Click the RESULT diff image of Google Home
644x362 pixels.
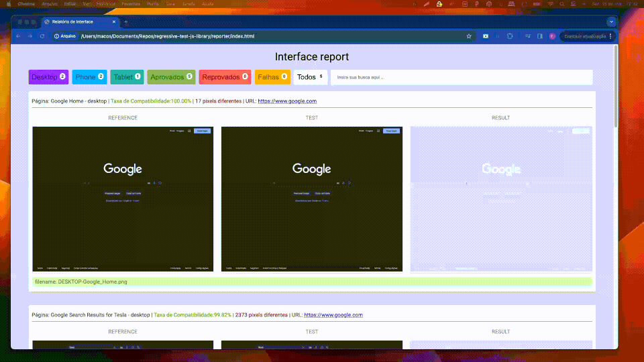point(501,199)
